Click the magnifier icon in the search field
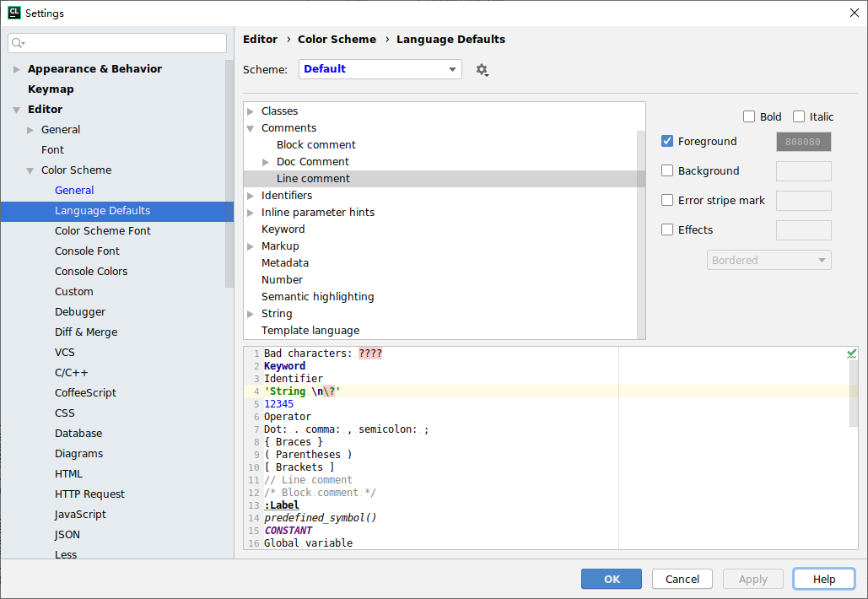This screenshot has width=868, height=599. pyautogui.click(x=18, y=42)
